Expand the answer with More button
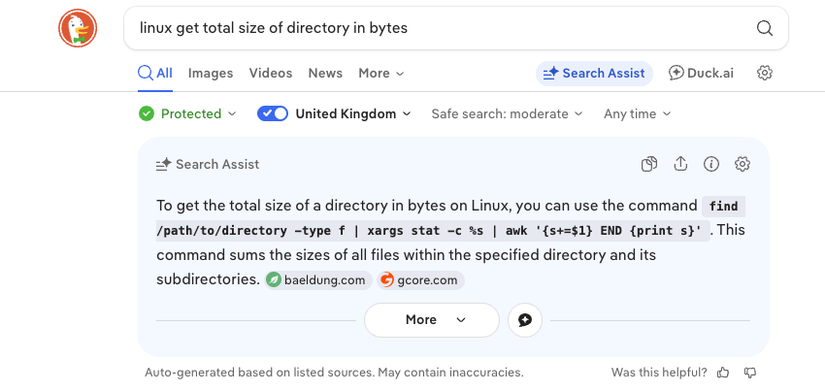The width and height of the screenshot is (825, 388). (x=431, y=320)
